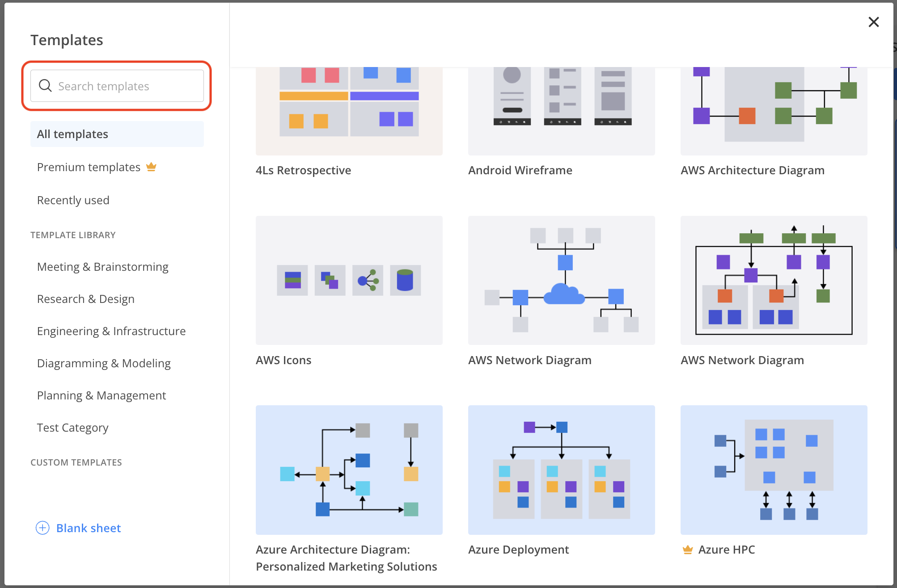This screenshot has width=897, height=588.
Task: Click the 4Ls Retrospective template title
Action: coord(303,170)
